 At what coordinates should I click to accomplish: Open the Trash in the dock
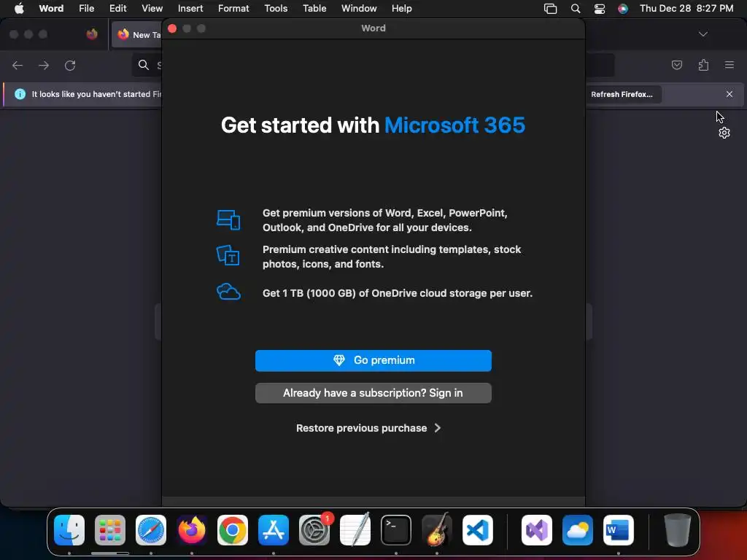click(678, 529)
